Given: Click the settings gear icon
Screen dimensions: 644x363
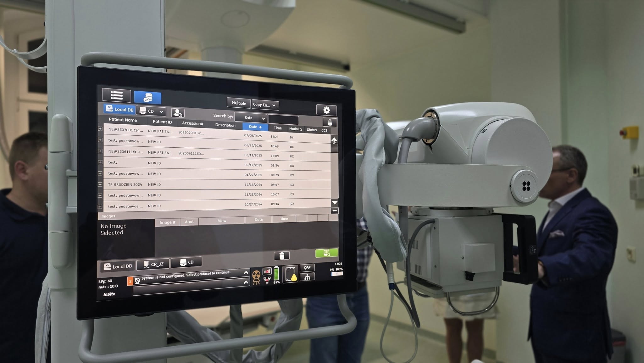Looking at the screenshot, I should point(326,110).
